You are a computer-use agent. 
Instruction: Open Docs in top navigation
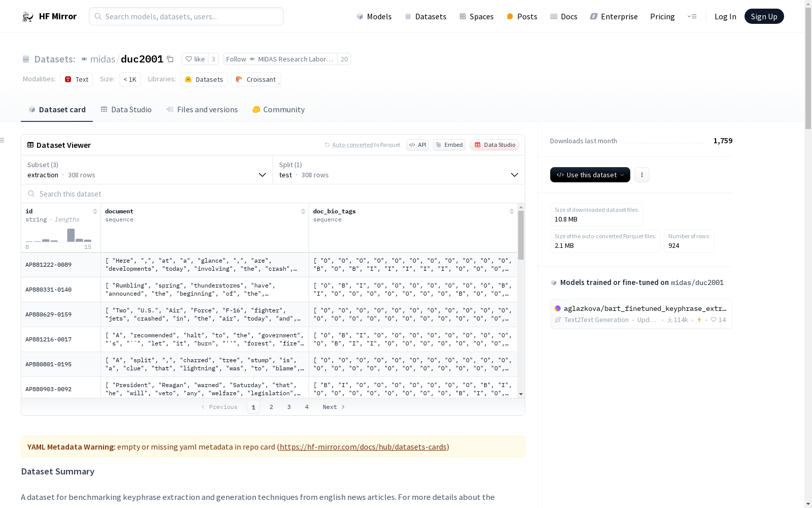point(564,17)
